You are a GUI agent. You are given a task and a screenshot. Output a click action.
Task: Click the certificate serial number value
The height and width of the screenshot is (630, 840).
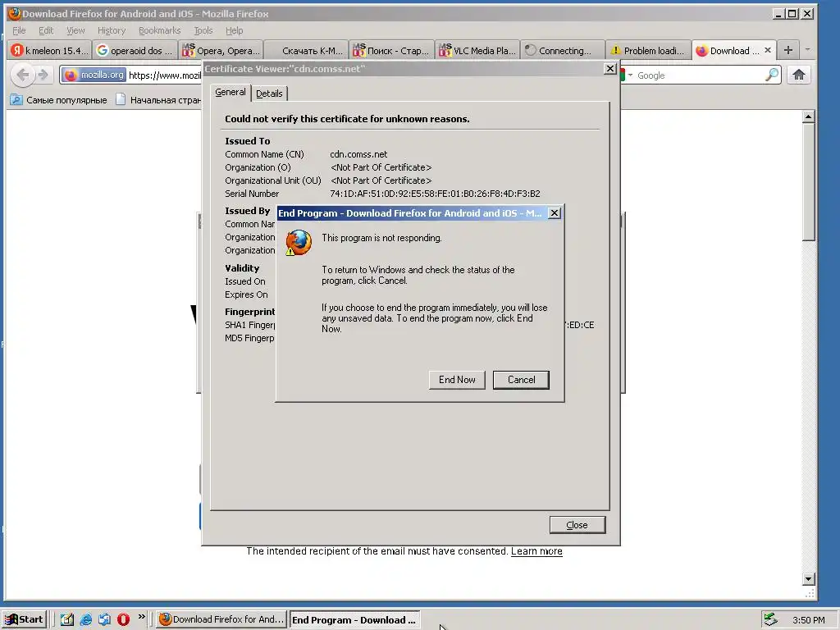tap(435, 194)
